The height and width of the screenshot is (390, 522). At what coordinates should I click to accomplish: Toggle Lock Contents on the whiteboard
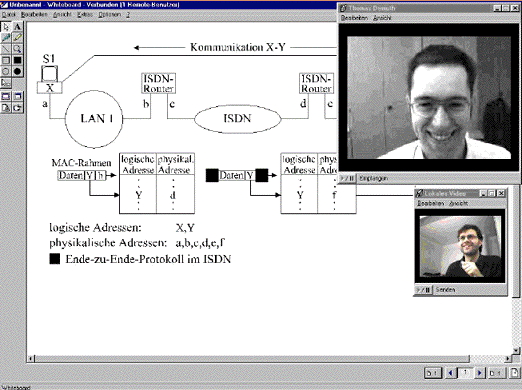point(6,108)
